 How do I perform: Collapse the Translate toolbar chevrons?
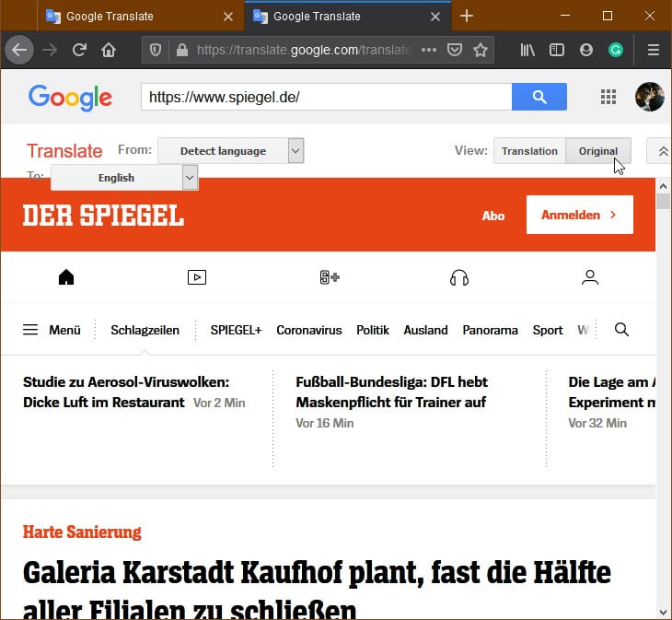tap(663, 151)
